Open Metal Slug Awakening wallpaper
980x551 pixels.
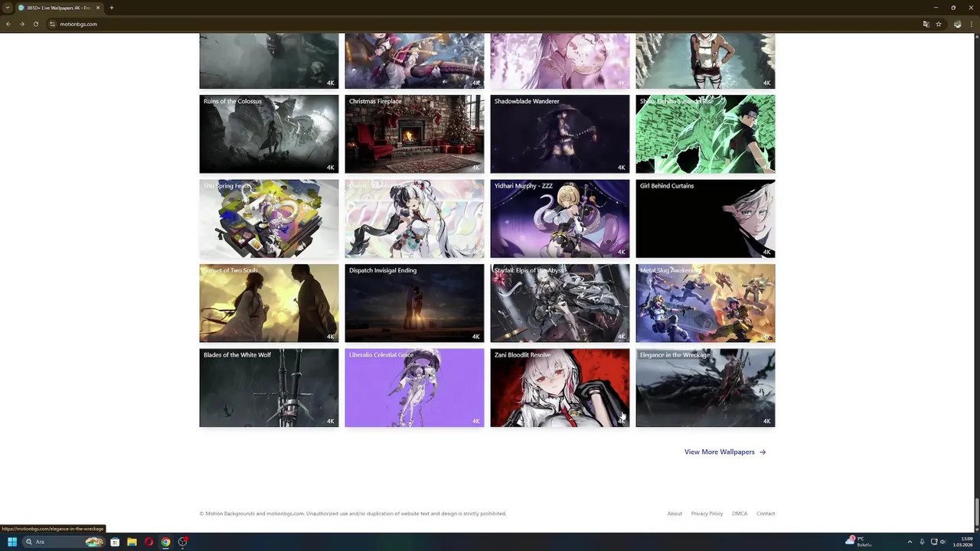[x=705, y=303]
